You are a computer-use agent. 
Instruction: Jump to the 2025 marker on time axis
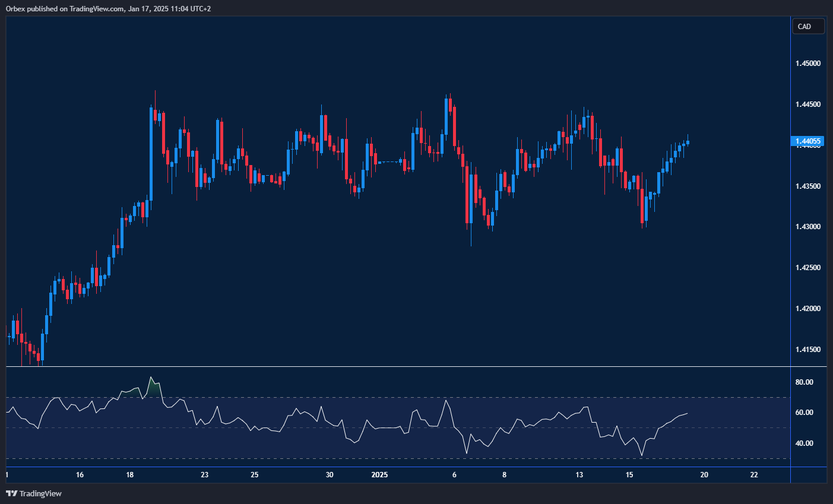coord(379,475)
